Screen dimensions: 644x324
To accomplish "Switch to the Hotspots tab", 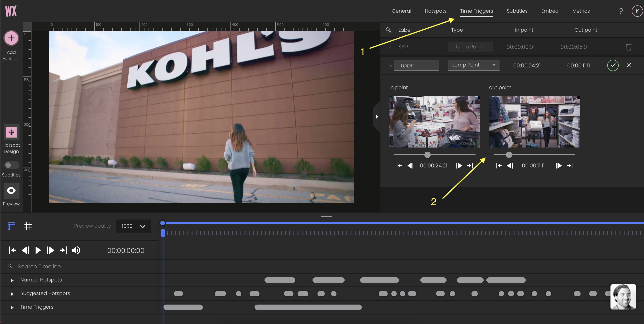I will (x=435, y=11).
